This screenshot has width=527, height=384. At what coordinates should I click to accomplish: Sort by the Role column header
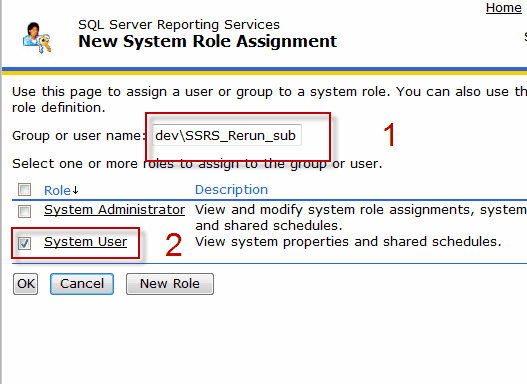[57, 190]
